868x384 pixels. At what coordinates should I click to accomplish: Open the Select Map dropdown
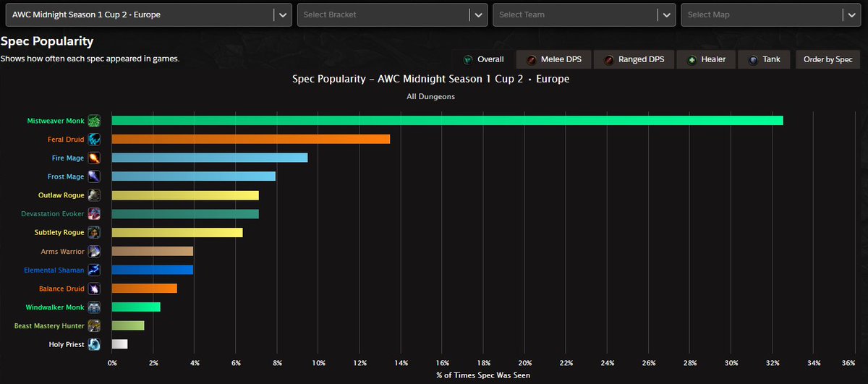click(771, 14)
